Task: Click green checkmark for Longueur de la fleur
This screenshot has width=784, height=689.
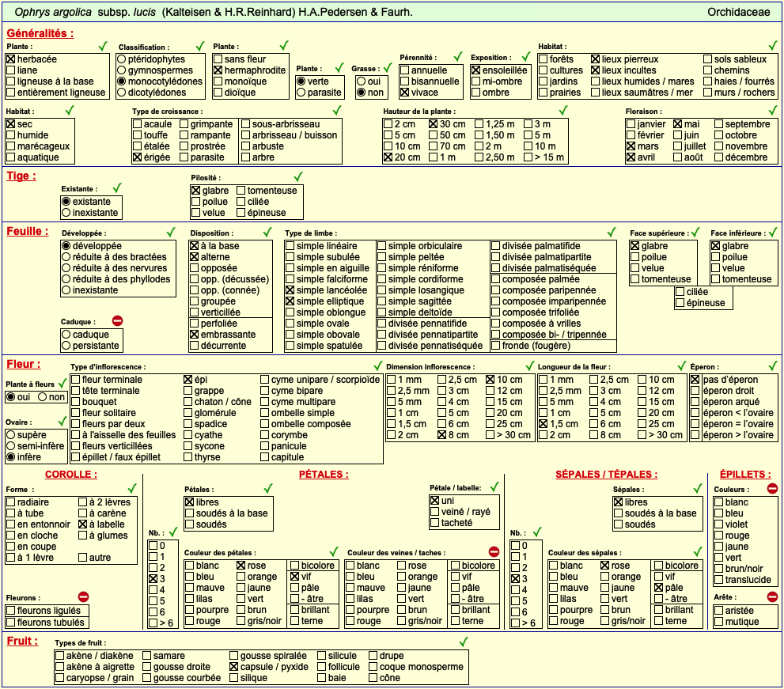Action: [682, 366]
